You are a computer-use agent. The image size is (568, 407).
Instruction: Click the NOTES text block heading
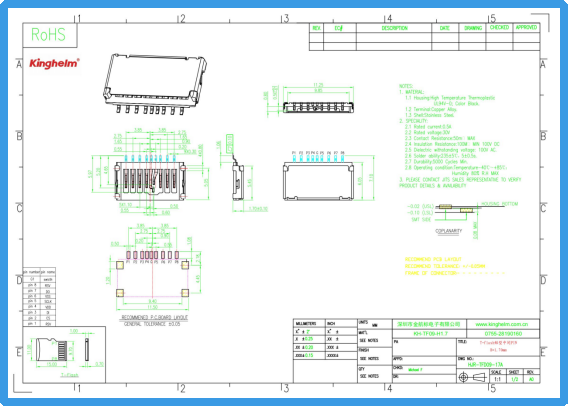[406, 86]
